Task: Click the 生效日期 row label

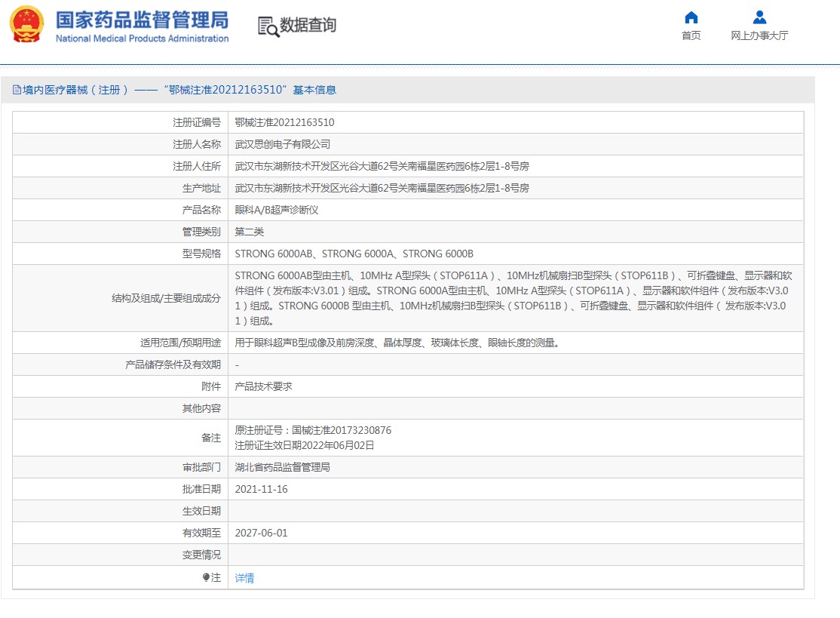Action: pos(201,511)
